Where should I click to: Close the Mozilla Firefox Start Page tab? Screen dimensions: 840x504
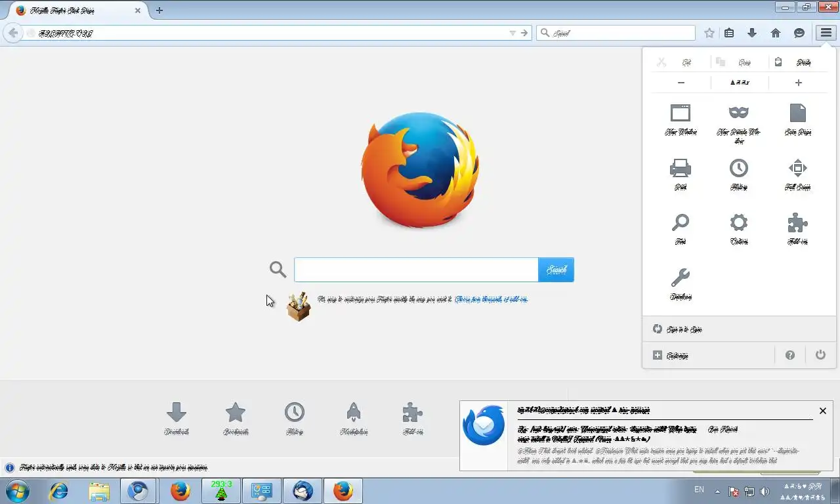click(138, 10)
